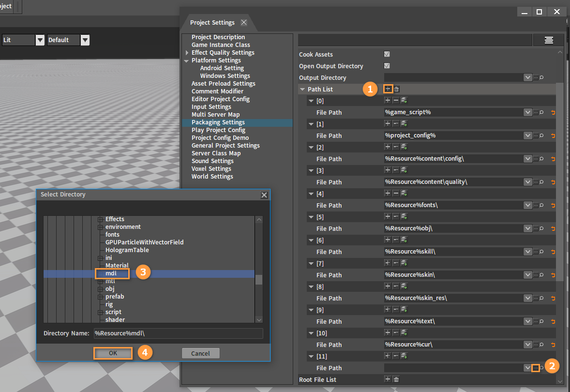Click the settings search field
Screen dimensions: 570x392
415,40
